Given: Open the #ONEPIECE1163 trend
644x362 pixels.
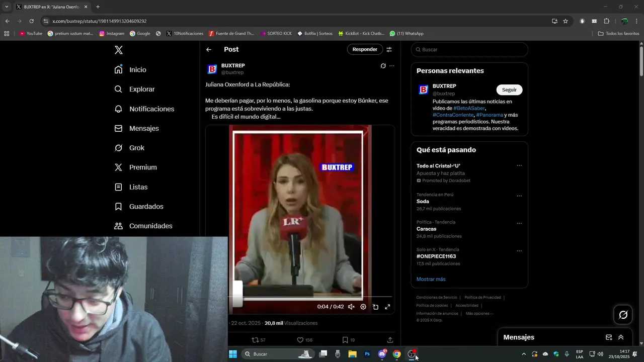Looking at the screenshot, I should coord(436,256).
